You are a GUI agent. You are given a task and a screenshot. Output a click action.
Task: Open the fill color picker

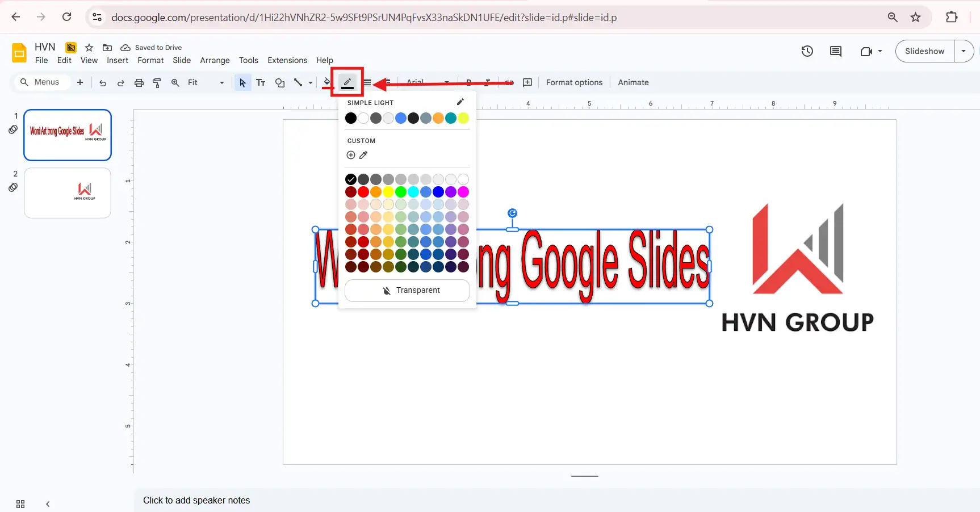[x=327, y=82]
